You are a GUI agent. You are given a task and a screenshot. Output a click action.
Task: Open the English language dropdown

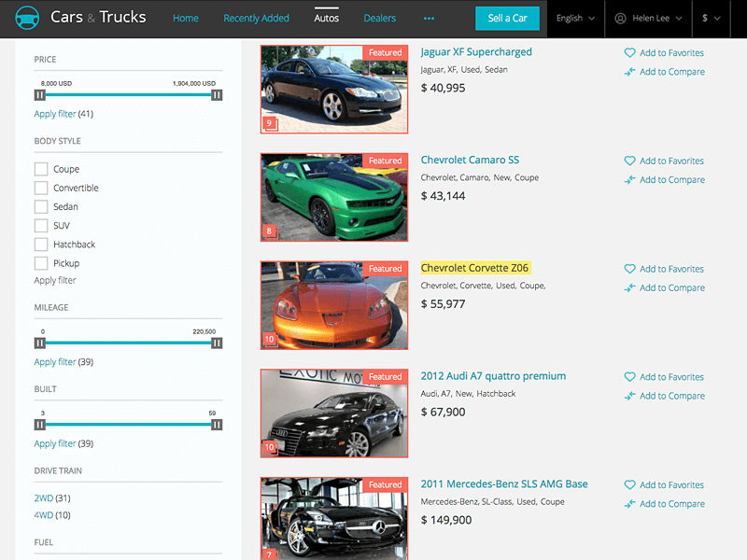575,19
